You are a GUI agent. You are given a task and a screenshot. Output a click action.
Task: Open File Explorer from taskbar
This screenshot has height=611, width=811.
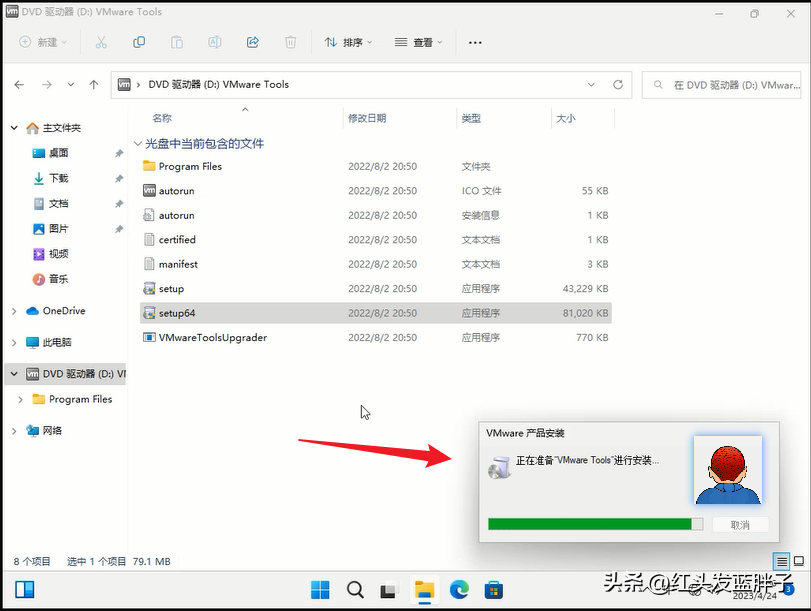pyautogui.click(x=424, y=590)
